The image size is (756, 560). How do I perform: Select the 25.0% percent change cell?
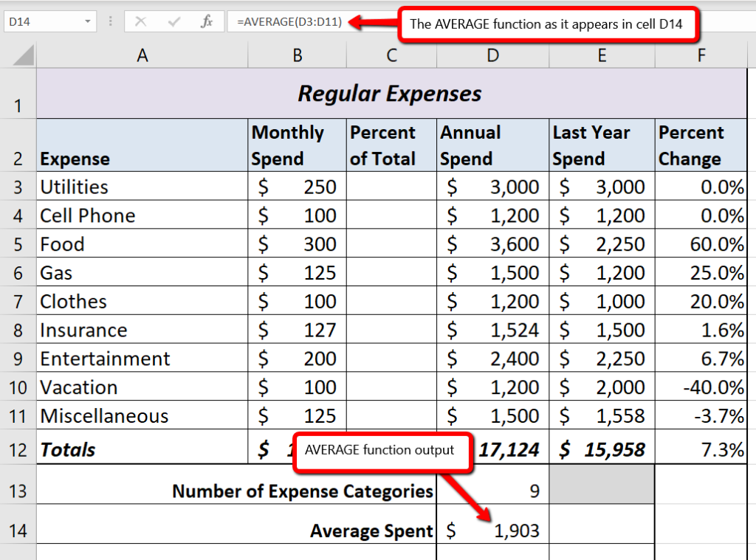click(701, 272)
